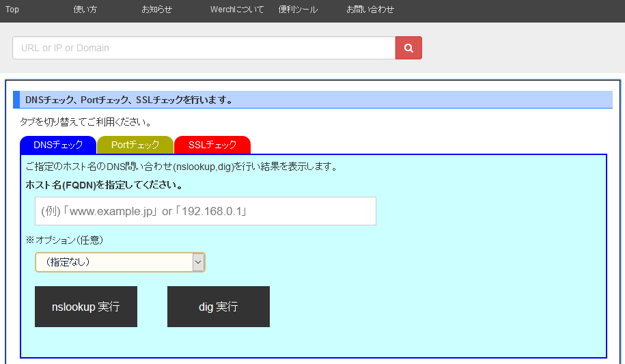The height and width of the screenshot is (364, 625).
Task: Open the Top navigation link
Action: pos(12,10)
